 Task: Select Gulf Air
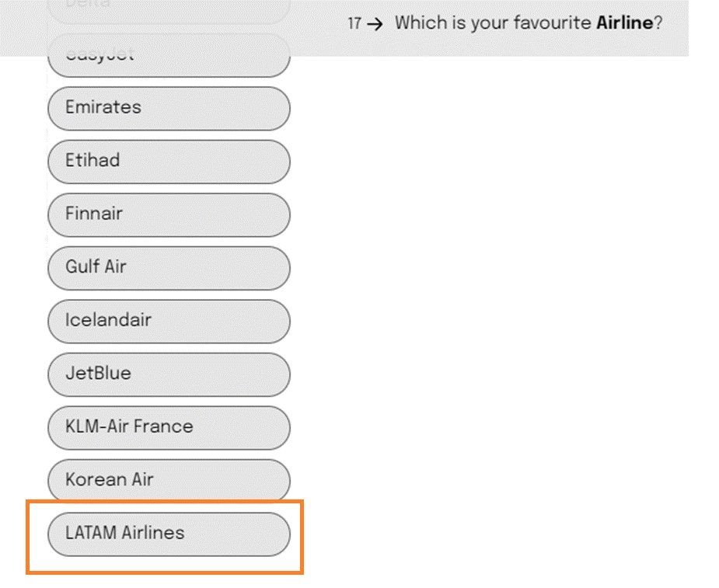coord(169,268)
